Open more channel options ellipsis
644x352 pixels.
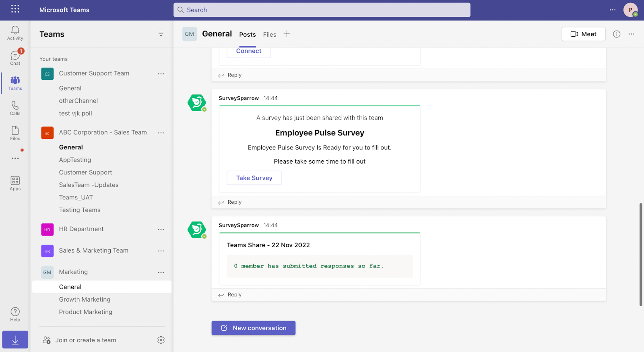[x=632, y=34]
